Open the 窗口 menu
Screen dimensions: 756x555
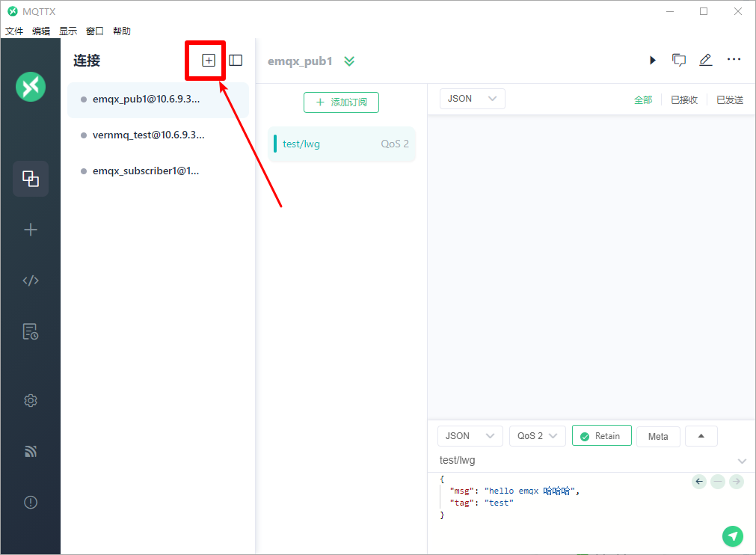[x=94, y=31]
